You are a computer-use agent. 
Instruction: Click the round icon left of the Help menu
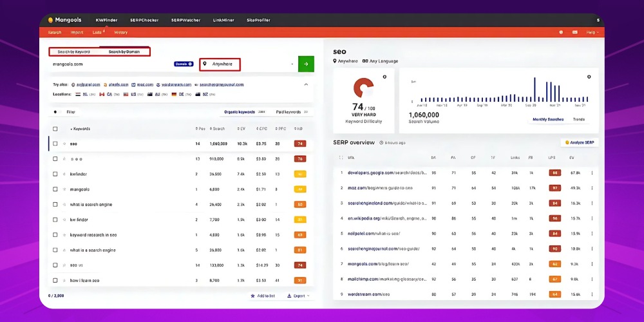click(561, 32)
